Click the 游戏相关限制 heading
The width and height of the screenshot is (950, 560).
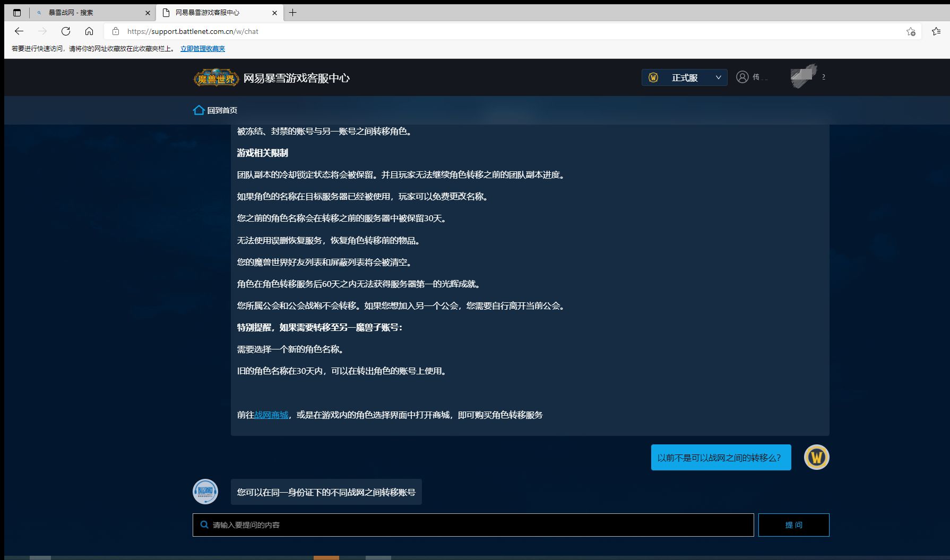[262, 153]
